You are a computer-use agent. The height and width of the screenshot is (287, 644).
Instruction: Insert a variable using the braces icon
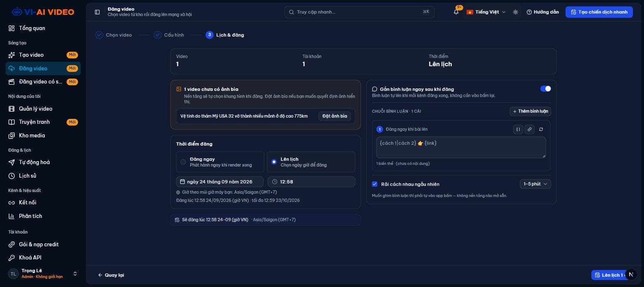pos(518,129)
